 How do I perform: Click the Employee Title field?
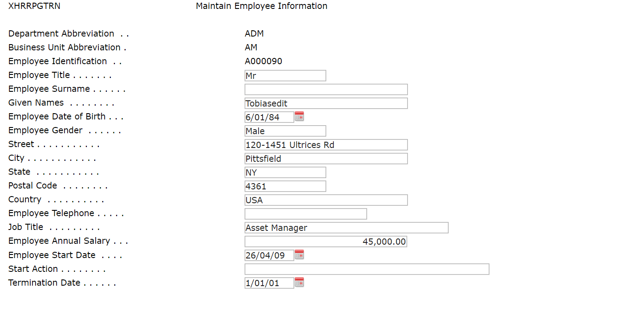285,76
